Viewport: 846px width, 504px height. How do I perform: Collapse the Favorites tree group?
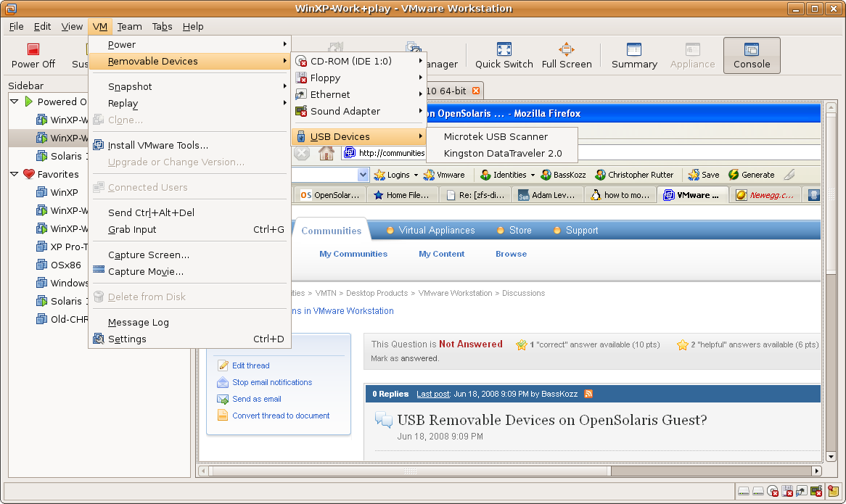click(x=15, y=174)
